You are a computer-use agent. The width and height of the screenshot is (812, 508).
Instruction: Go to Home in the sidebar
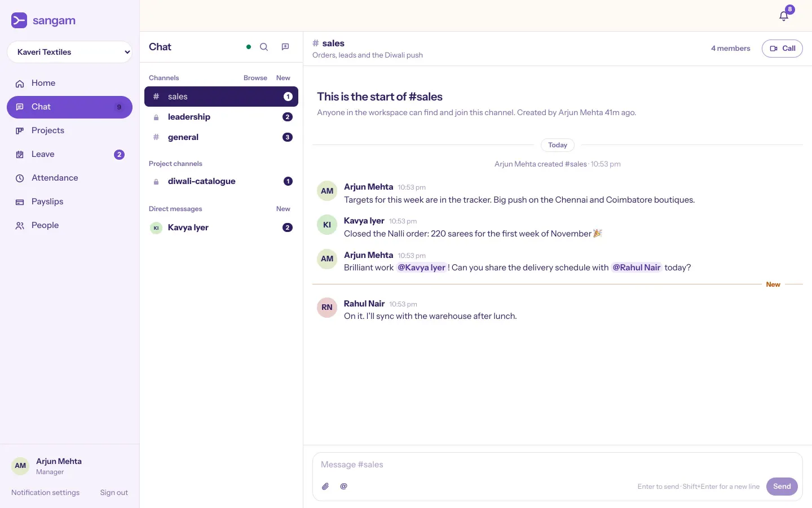70,84
